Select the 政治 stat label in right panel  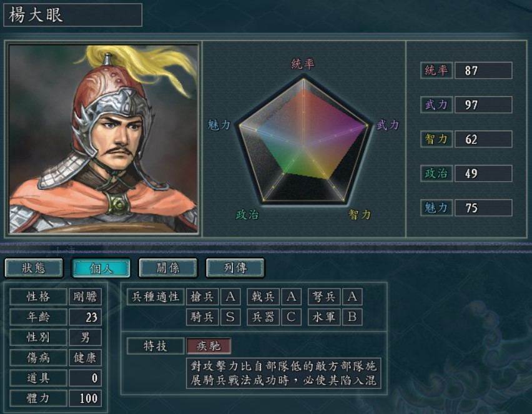pyautogui.click(x=436, y=174)
